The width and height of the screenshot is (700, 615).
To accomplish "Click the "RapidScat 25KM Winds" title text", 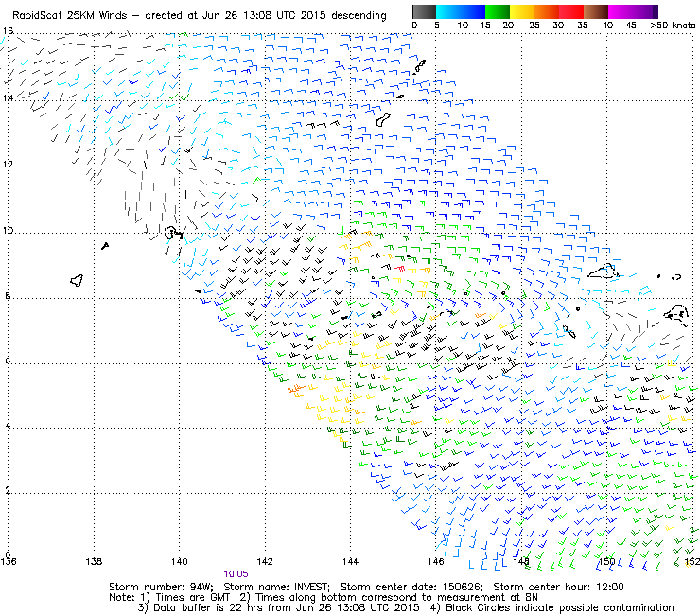I will [70, 16].
